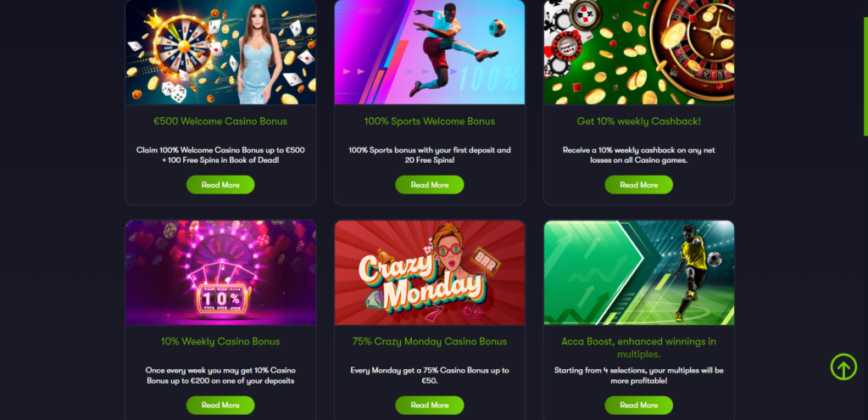The height and width of the screenshot is (420, 868).
Task: Select the €500 Welcome Casino Bonus title
Action: (x=220, y=120)
